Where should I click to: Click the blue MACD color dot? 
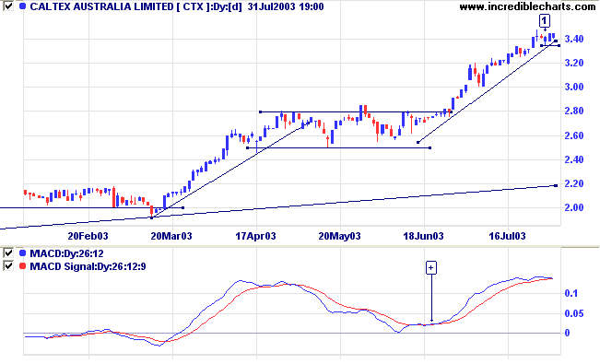[22, 253]
